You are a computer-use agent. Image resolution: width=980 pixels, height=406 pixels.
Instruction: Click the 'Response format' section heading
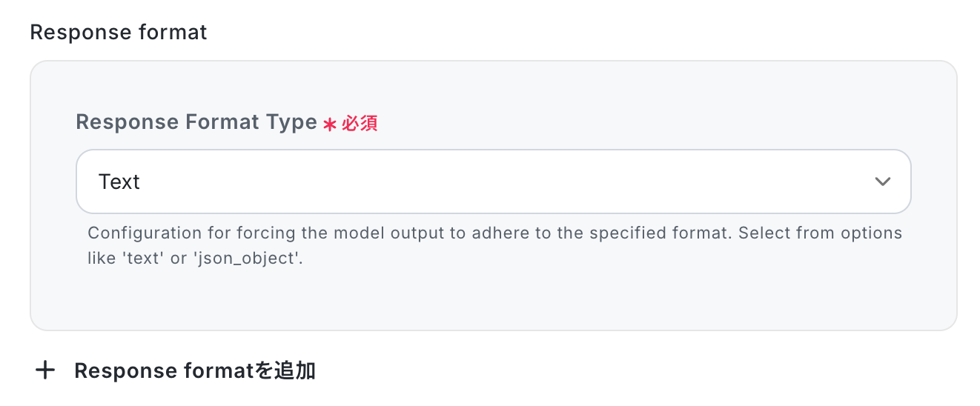click(x=119, y=33)
